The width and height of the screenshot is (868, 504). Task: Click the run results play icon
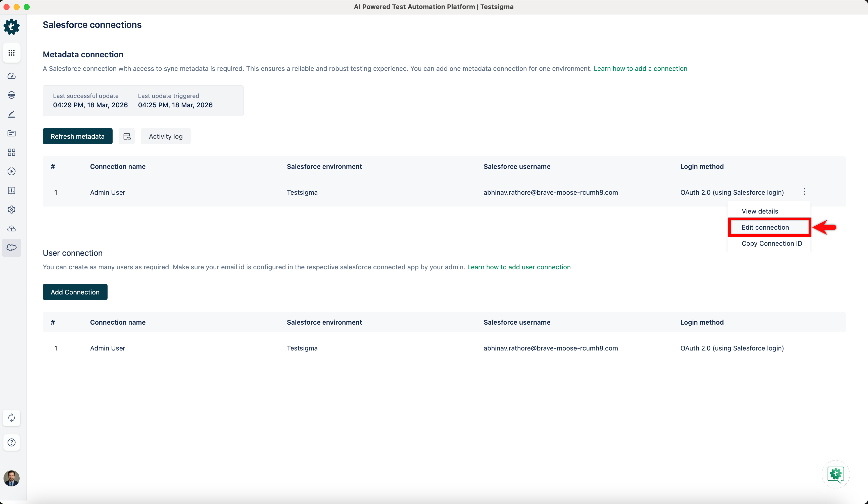(x=11, y=171)
